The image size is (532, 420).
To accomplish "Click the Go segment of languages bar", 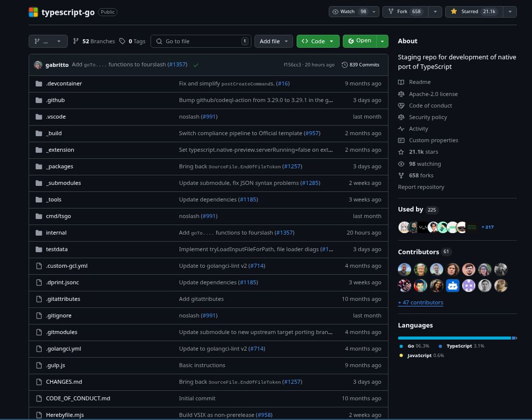I will (x=454, y=338).
